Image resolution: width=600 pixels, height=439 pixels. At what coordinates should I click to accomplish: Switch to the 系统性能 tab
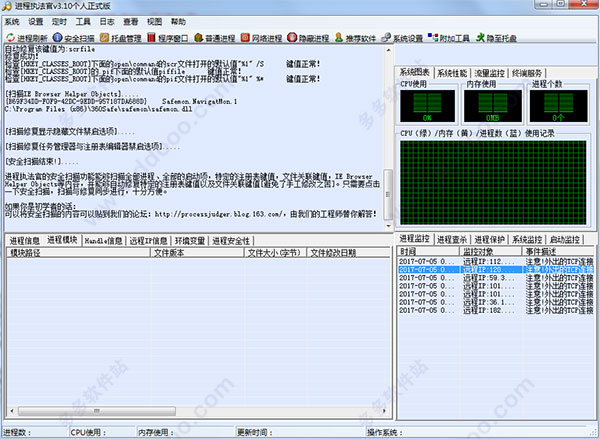tap(452, 73)
